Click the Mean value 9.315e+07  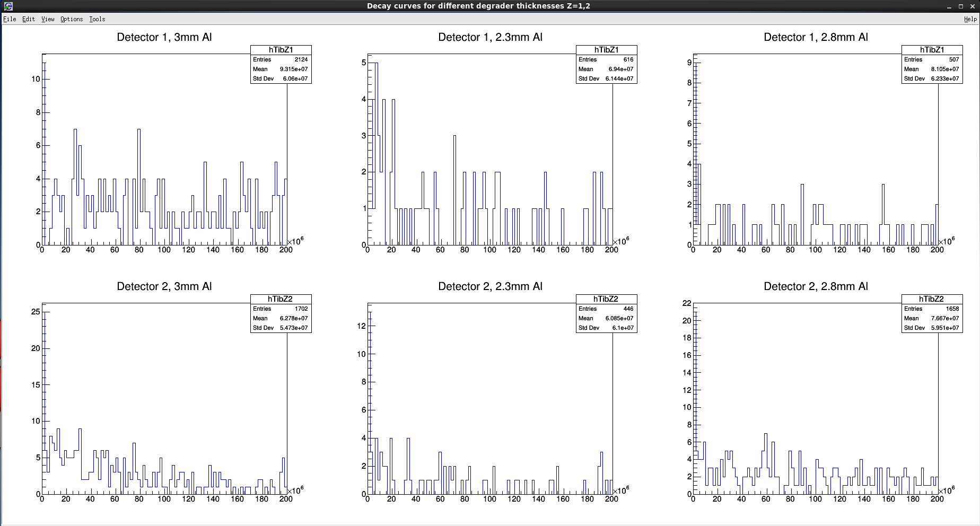tap(294, 69)
